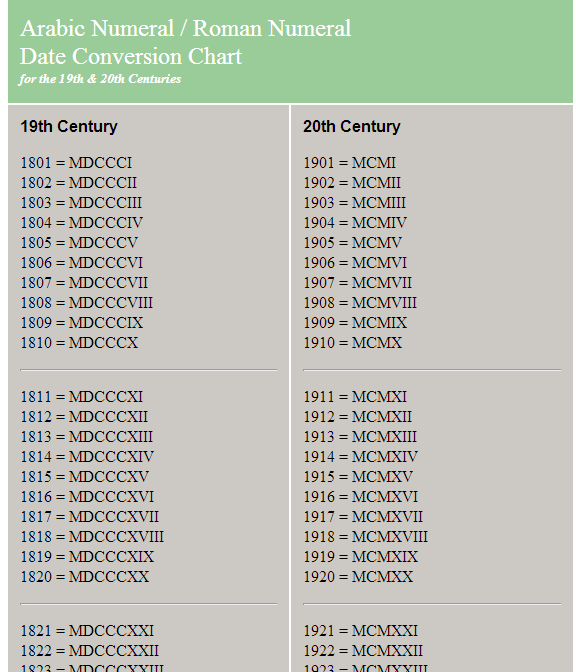Click the 1921 = MCMXXI entry
Screen dimensions: 576x672
pyautogui.click(x=360, y=631)
